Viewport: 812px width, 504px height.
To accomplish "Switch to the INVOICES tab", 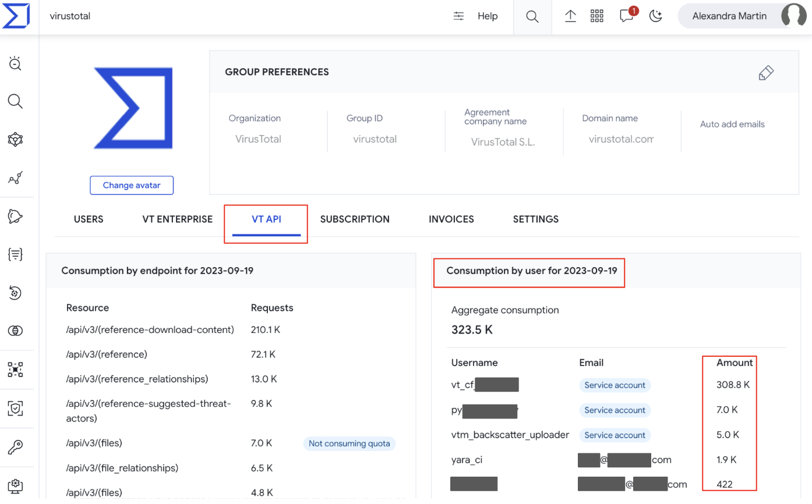I will (x=451, y=219).
